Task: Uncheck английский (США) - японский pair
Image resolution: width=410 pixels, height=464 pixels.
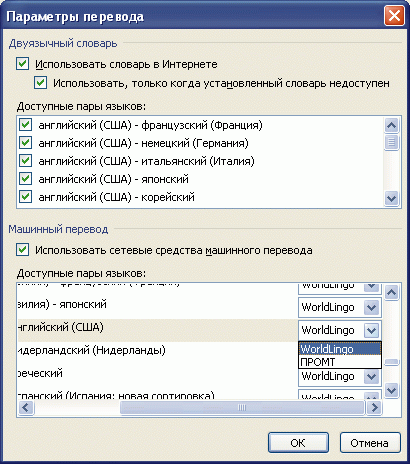Action: point(25,179)
